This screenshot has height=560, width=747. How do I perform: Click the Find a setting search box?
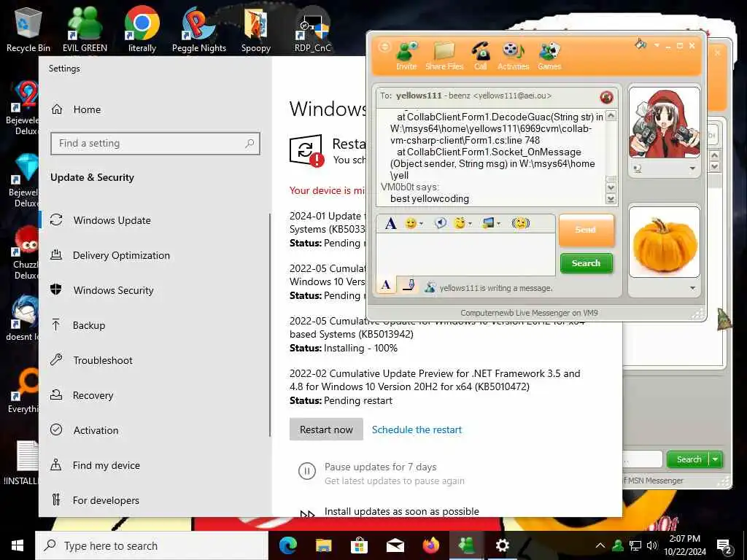pyautogui.click(x=155, y=144)
